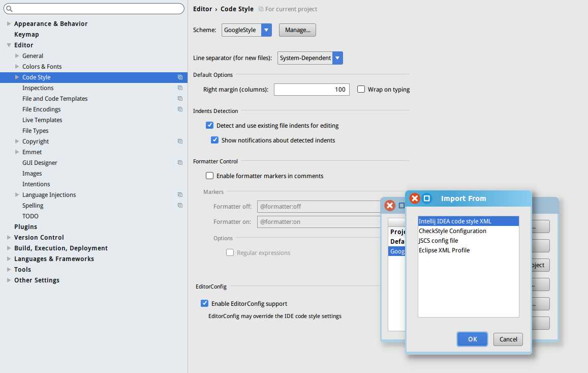Select 'Eclipse XML Profile' import option
This screenshot has width=588, height=373.
(x=469, y=250)
